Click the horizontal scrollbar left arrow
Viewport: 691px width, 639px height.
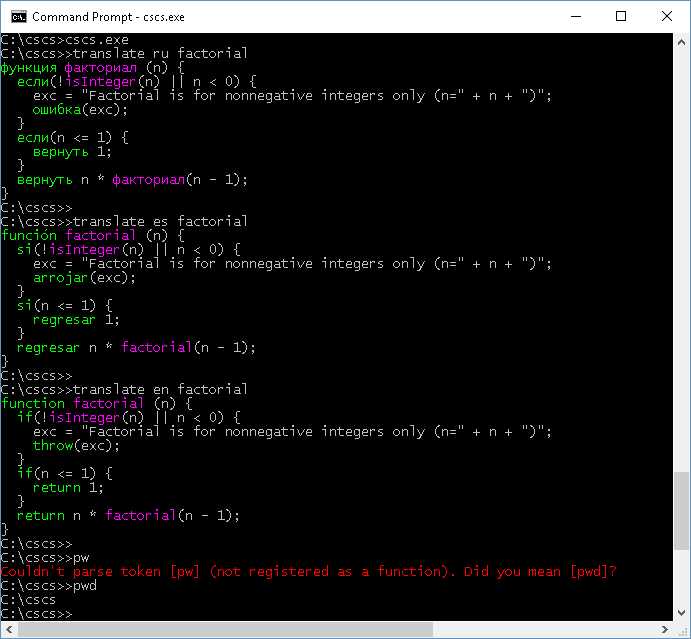[9, 629]
